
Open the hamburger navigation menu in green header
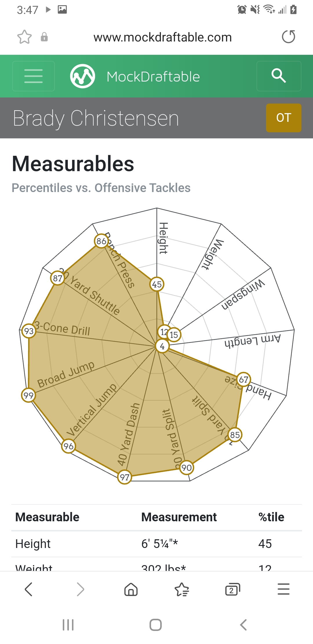click(x=33, y=76)
